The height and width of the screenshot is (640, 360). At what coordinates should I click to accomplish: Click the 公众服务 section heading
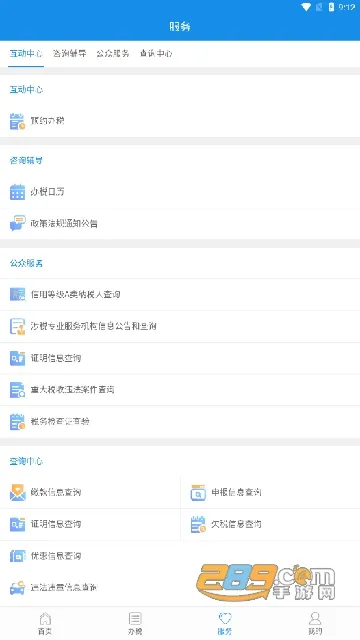pyautogui.click(x=26, y=263)
